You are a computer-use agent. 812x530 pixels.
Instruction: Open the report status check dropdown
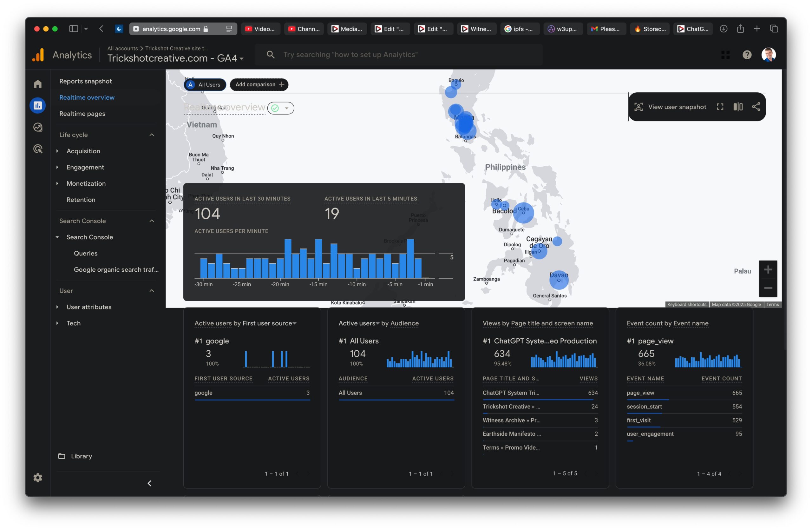(x=280, y=108)
